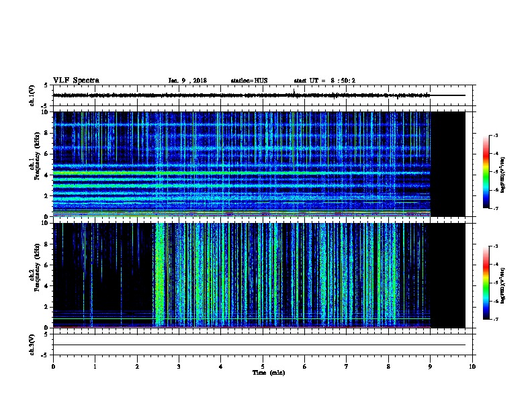Click the time axis tick label "1"
Image resolution: width=532 pixels, height=411 pixels.
pyautogui.click(x=95, y=367)
